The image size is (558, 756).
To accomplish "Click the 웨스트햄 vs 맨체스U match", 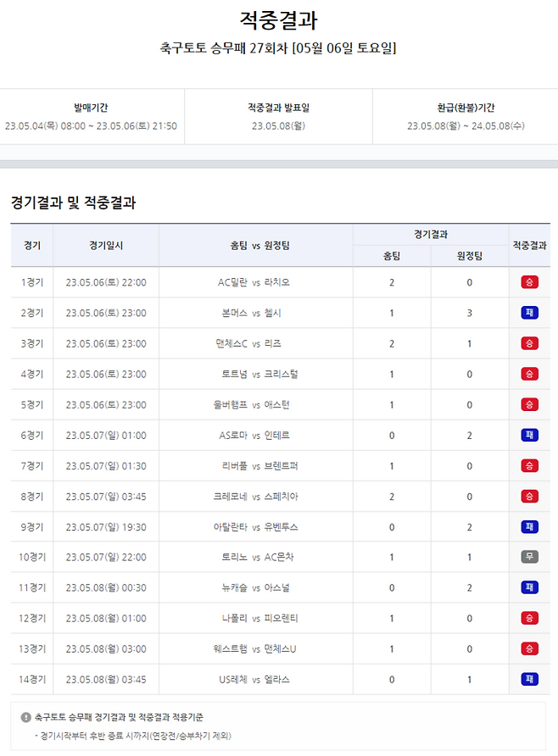I will pos(254,648).
